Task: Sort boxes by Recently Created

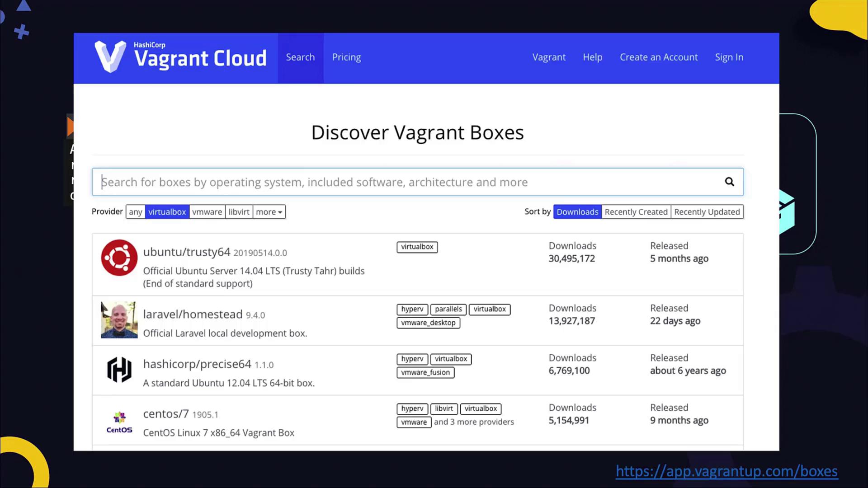Action: [x=636, y=212]
